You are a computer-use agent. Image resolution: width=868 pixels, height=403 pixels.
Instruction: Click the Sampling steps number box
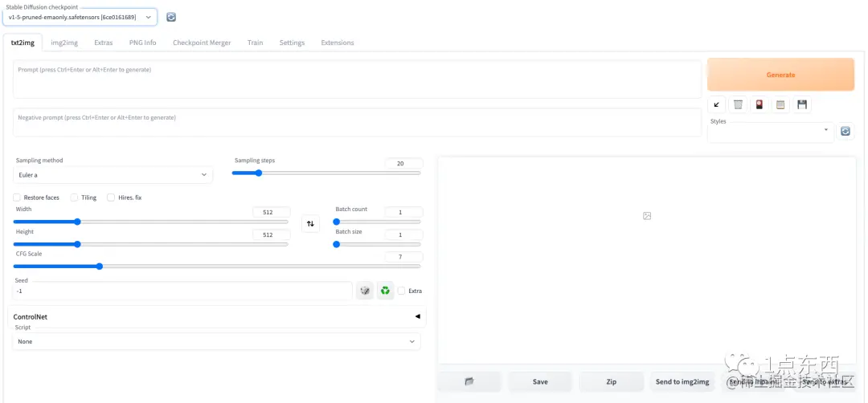tap(403, 164)
